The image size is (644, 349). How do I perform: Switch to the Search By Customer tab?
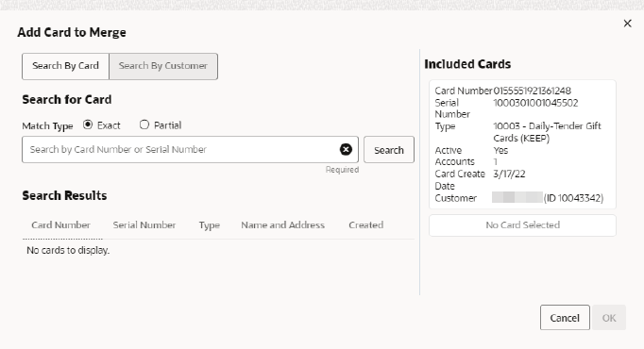[163, 66]
